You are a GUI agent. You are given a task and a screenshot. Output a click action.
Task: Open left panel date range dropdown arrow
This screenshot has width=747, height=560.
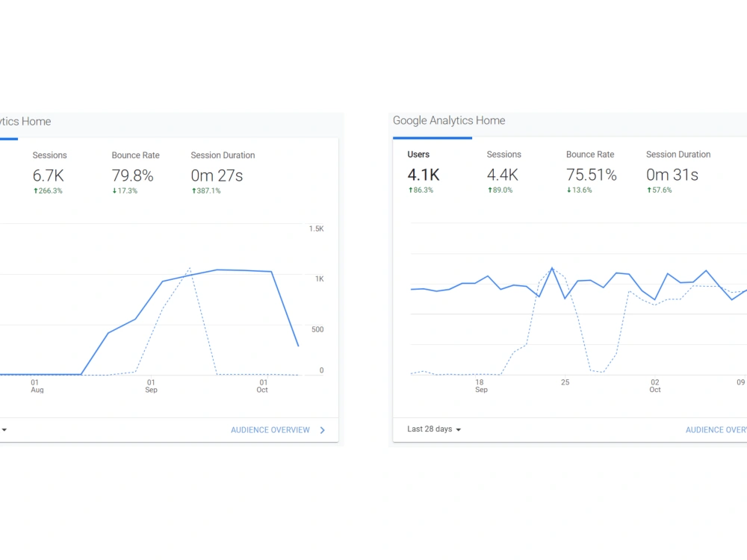coord(4,429)
